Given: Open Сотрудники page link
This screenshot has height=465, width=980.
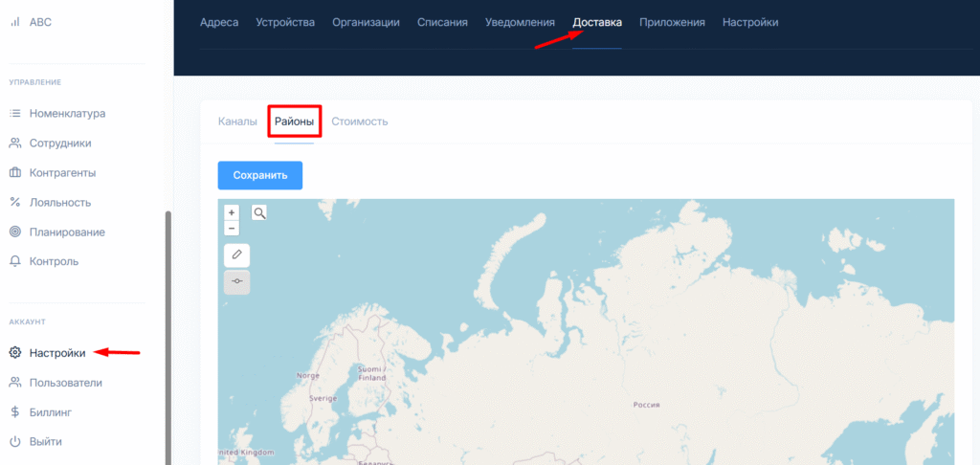Looking at the screenshot, I should click(60, 144).
